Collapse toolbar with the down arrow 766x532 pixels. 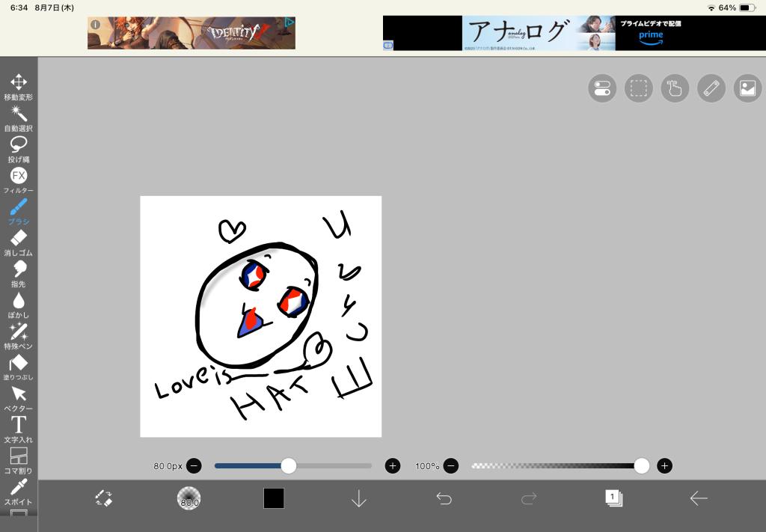(x=359, y=498)
